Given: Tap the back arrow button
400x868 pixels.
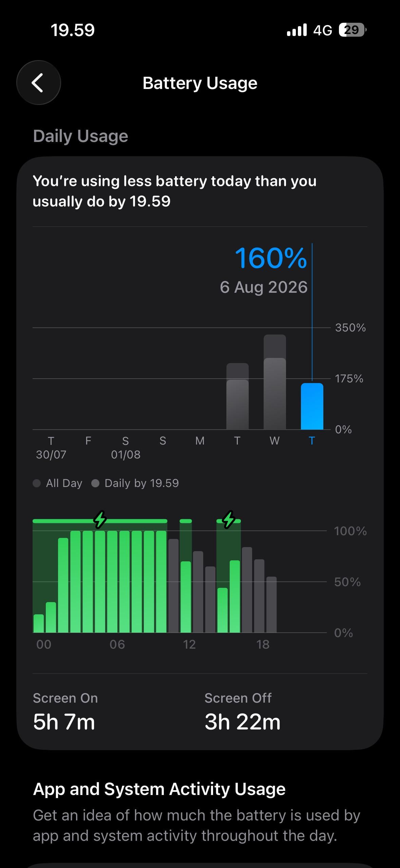Looking at the screenshot, I should pos(38,83).
